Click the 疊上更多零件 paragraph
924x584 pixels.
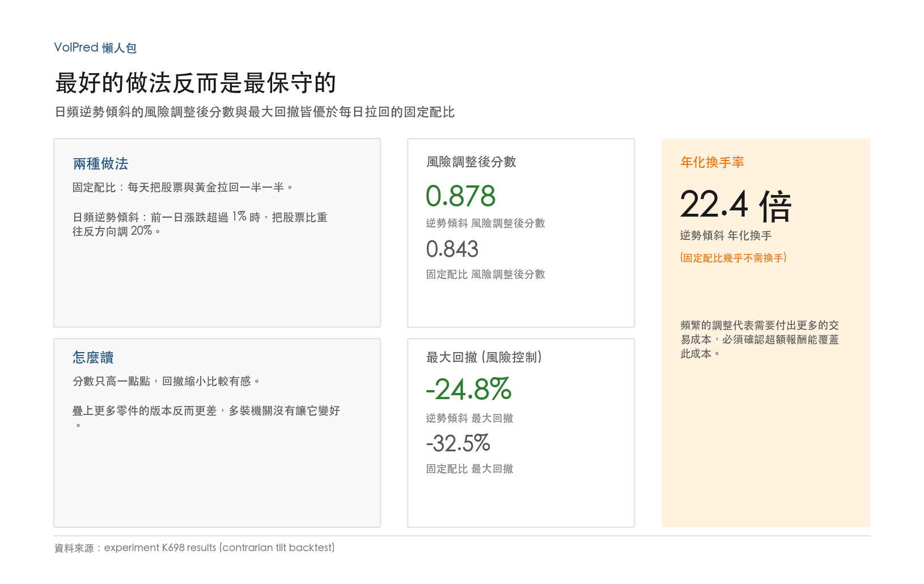(x=206, y=417)
